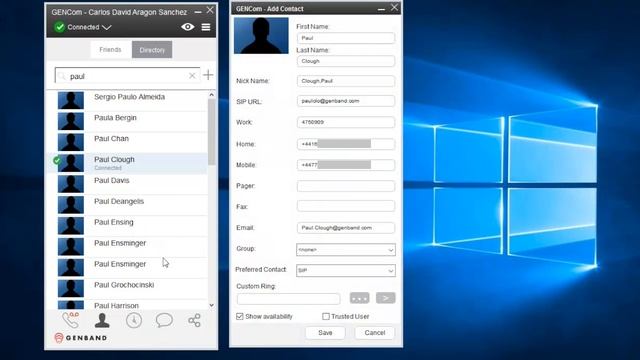Close the GENCom main window

[x=210, y=10]
